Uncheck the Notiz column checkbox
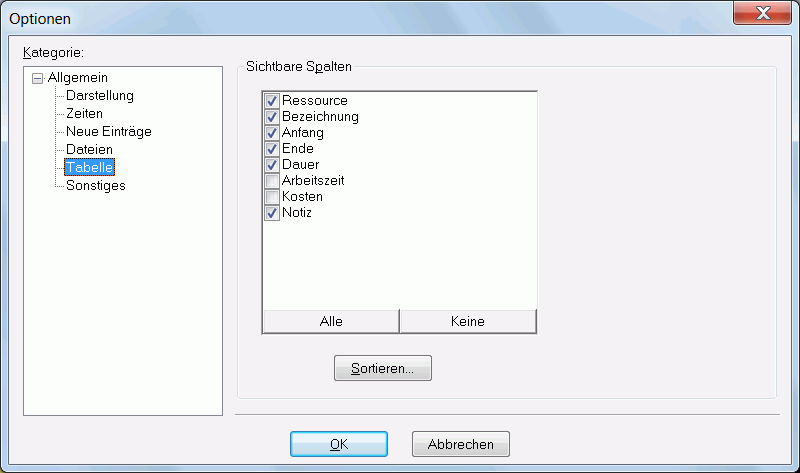The height and width of the screenshot is (473, 800). pos(271,213)
